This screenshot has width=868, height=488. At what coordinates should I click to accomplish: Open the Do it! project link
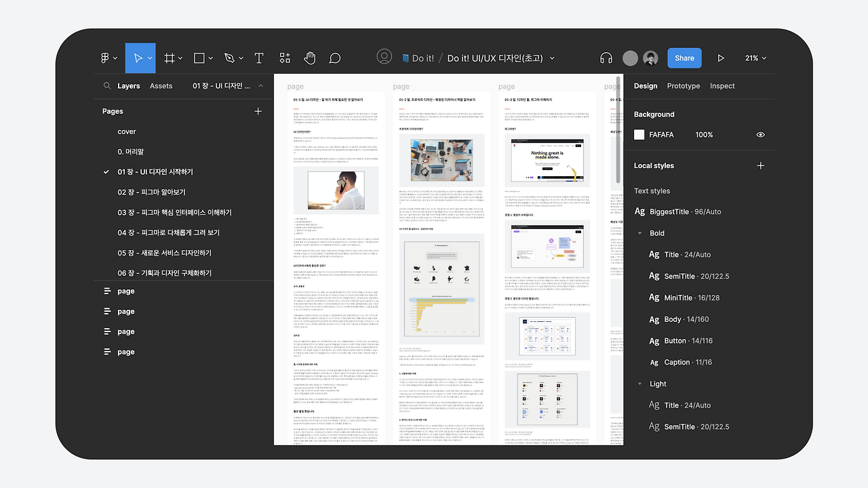pos(423,58)
